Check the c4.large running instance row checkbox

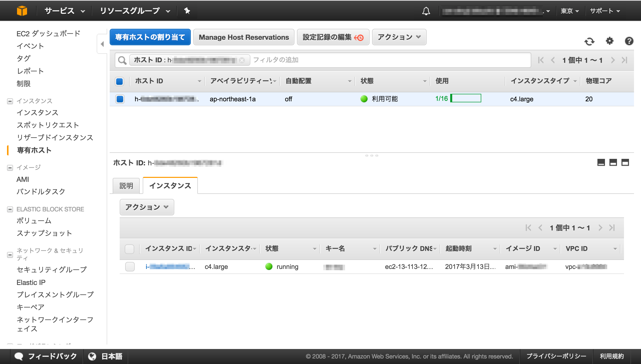click(x=130, y=267)
